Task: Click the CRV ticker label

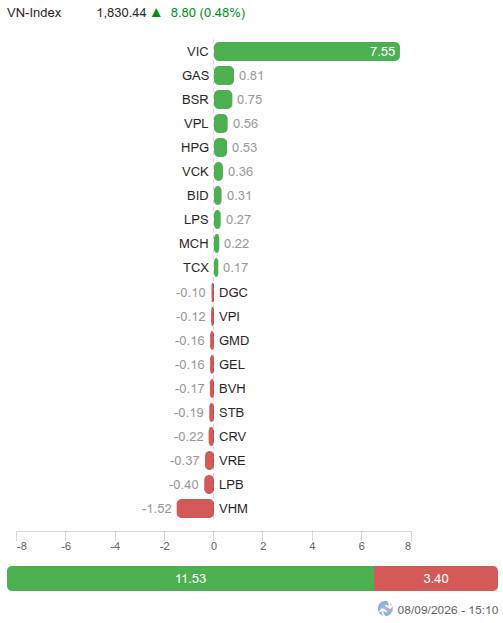Action: point(232,436)
